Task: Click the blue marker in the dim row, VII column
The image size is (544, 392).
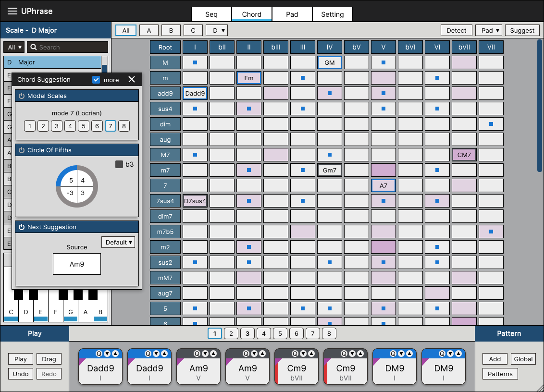Action: 491,124
